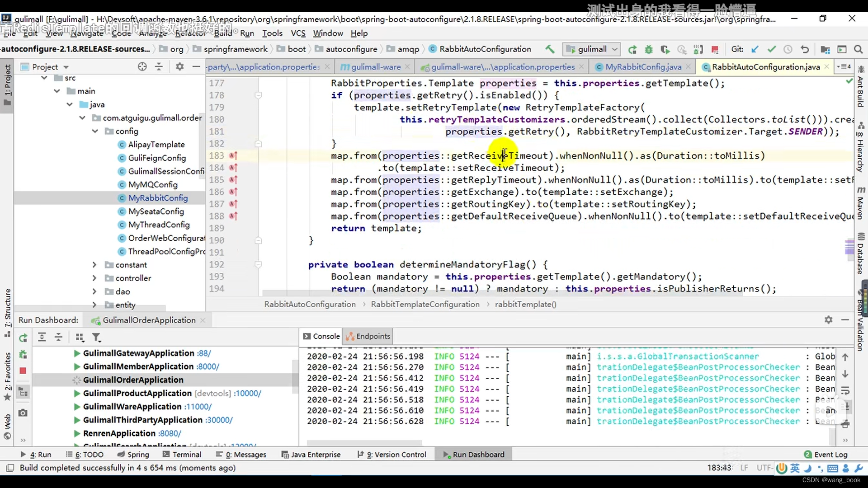This screenshot has height=488, width=868.
Task: Minimize Run Dashboard panel with minus
Action: pos(845,320)
